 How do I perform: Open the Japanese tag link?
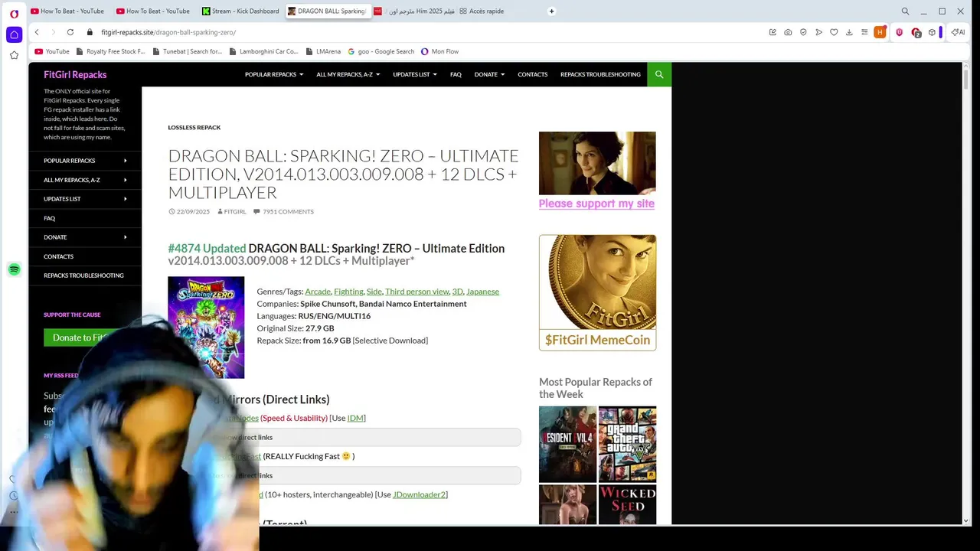(x=482, y=291)
